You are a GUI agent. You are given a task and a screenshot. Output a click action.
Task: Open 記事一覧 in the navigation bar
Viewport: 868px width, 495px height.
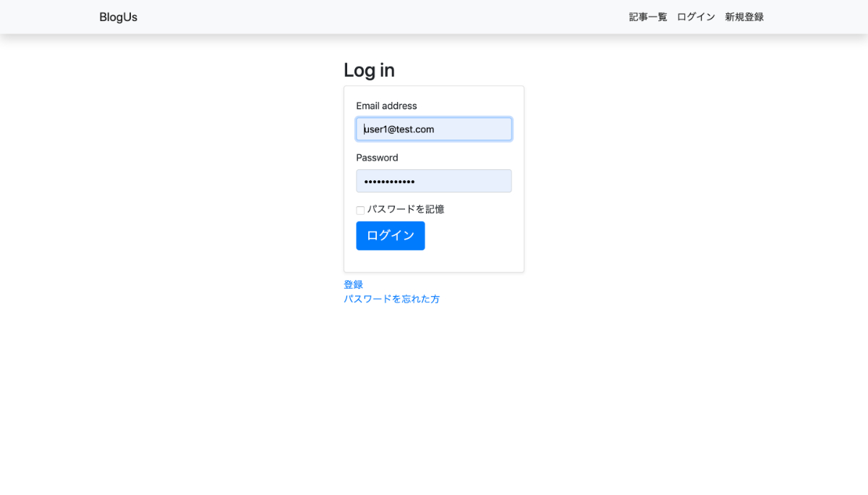pos(647,17)
